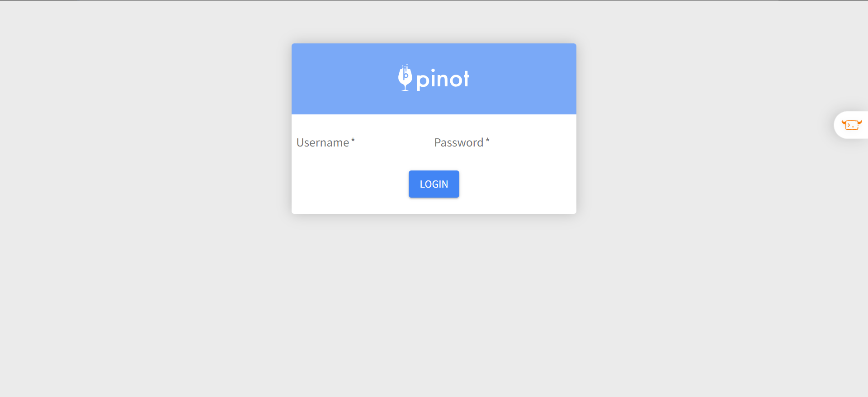Click the asterisk next to Password
Screen dimensions: 868x397
(x=487, y=141)
